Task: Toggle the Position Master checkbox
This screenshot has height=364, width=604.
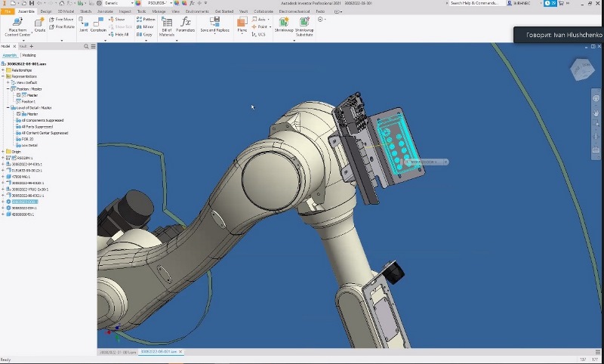Action: (19, 95)
